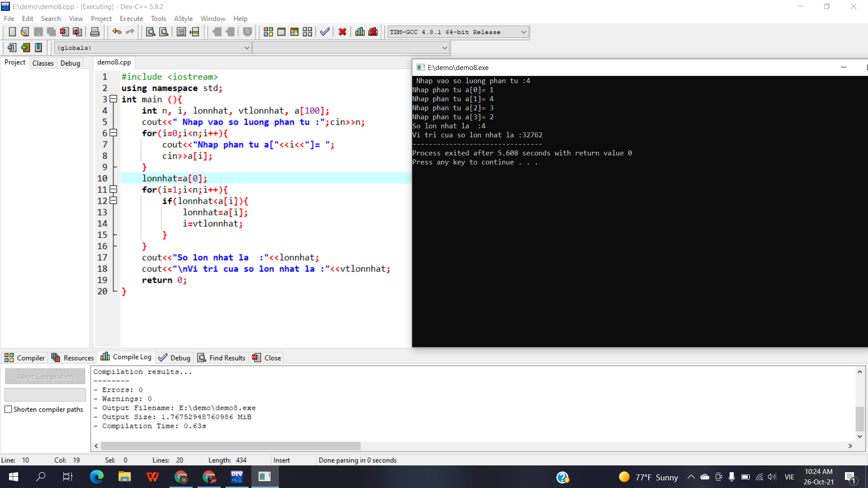Screen dimensions: 868x488
Task: Click line 10 lonnhat=a[0]; in the editor
Action: (x=175, y=178)
